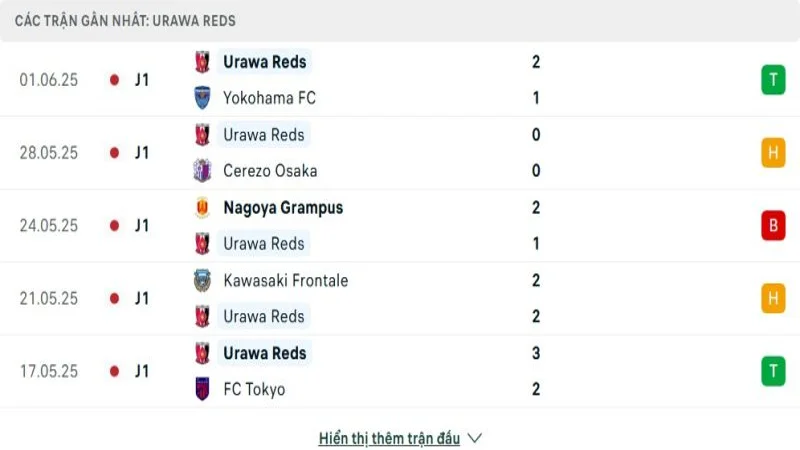This screenshot has width=800, height=450.
Task: Select the J1 league label for 01.06.25
Action: tap(142, 80)
